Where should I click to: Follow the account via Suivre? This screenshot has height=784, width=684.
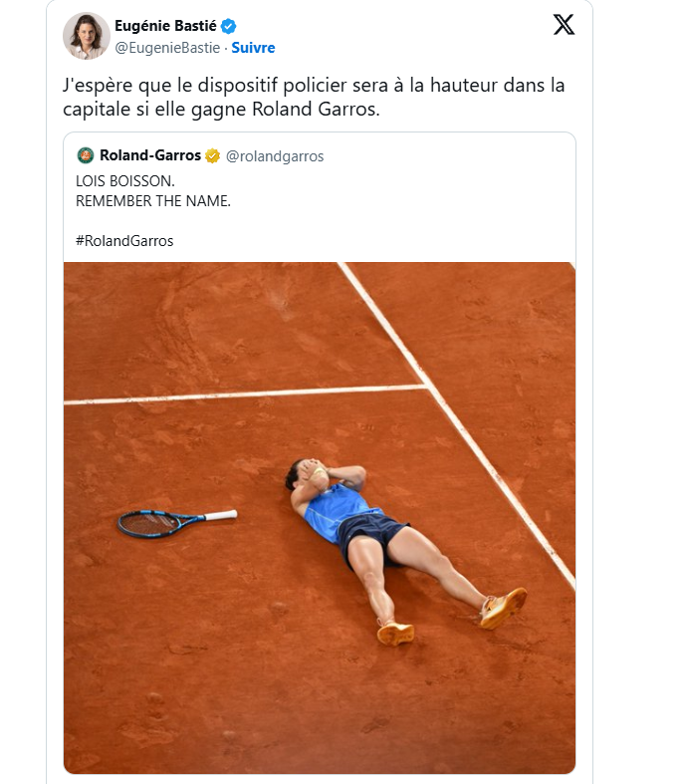click(253, 48)
